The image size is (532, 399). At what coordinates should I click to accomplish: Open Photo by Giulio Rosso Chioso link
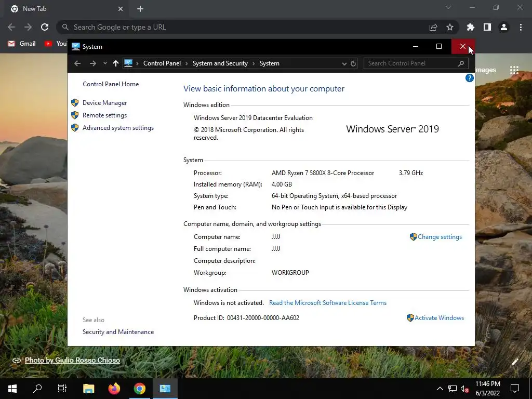click(72, 361)
